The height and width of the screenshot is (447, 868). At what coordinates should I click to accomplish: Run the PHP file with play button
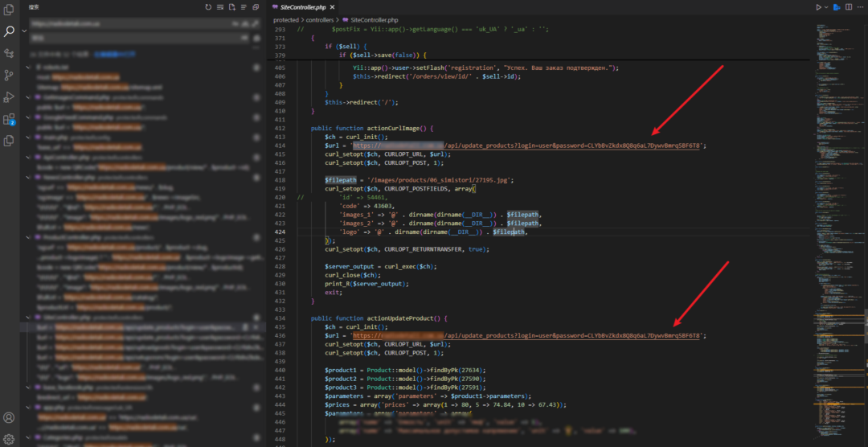(x=818, y=7)
